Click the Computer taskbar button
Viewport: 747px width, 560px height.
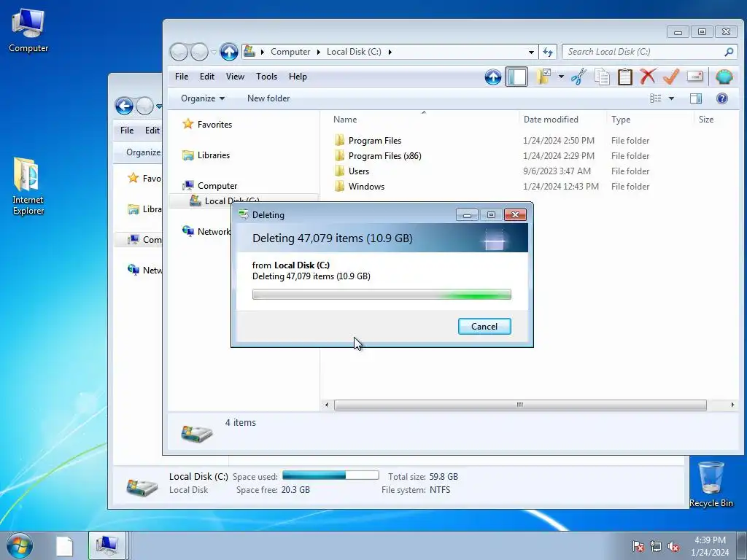tap(107, 545)
